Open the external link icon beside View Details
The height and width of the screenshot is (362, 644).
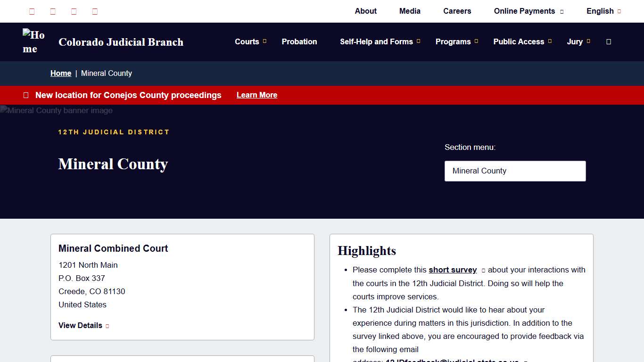[107, 326]
